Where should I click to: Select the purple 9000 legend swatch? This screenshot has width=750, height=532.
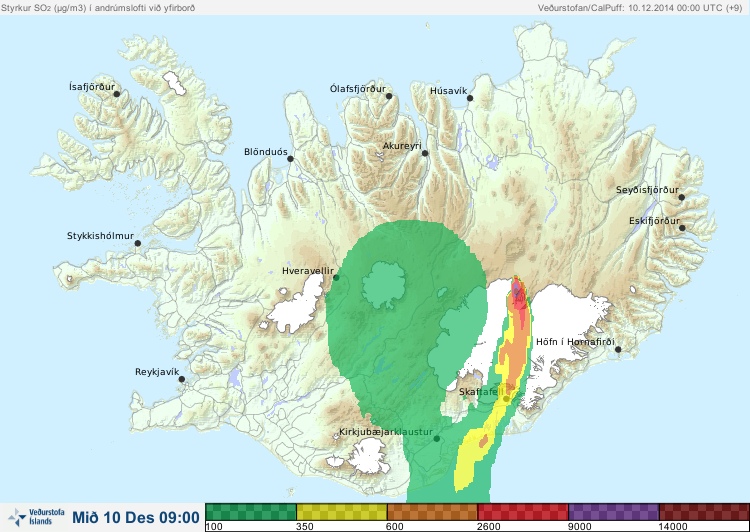(614, 512)
